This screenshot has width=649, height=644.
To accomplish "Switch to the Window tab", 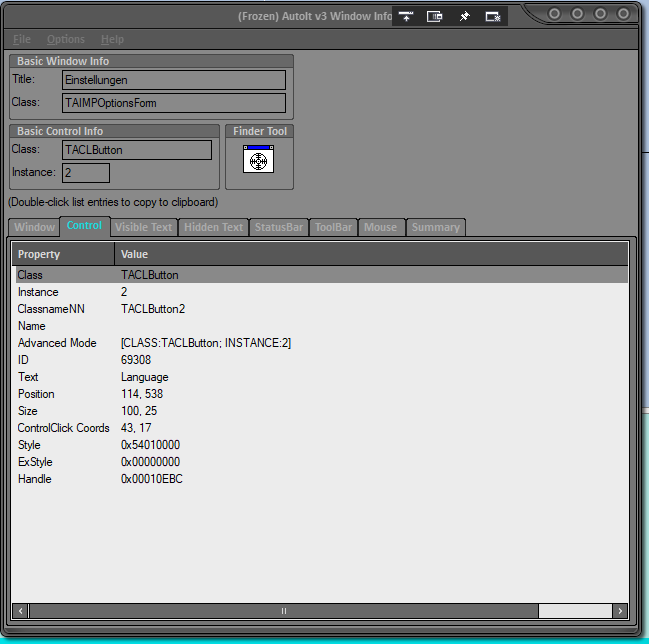I will pyautogui.click(x=34, y=227).
